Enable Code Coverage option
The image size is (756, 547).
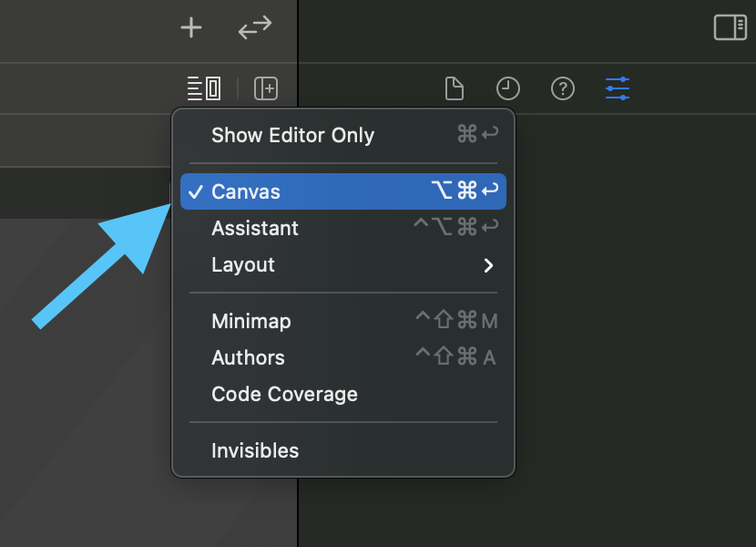coord(343,394)
